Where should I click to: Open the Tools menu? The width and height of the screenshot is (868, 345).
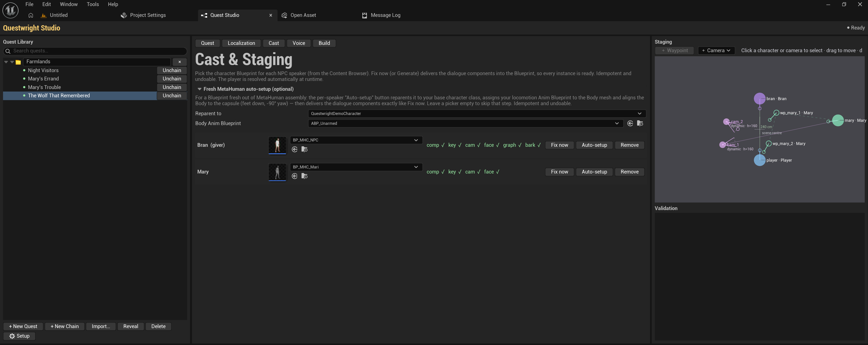point(93,4)
